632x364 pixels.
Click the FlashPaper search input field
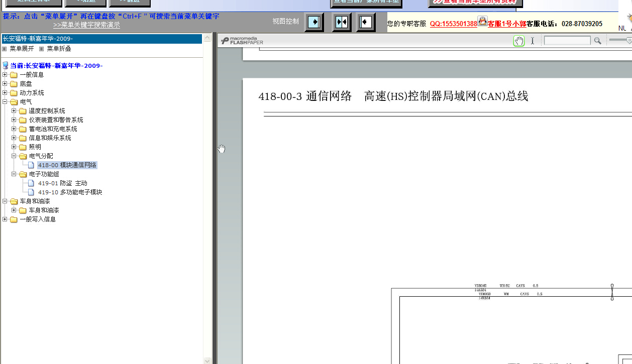(x=567, y=41)
